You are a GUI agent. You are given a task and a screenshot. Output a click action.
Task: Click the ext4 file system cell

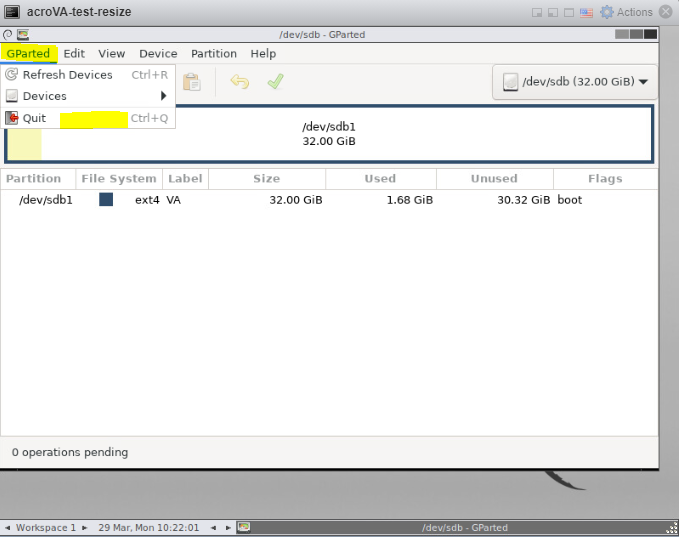pyautogui.click(x=147, y=200)
